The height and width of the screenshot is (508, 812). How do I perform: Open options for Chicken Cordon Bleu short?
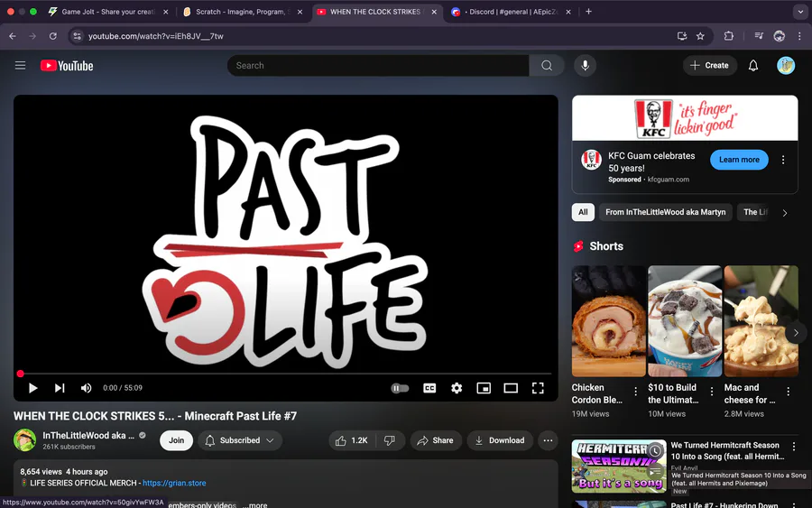pyautogui.click(x=635, y=392)
